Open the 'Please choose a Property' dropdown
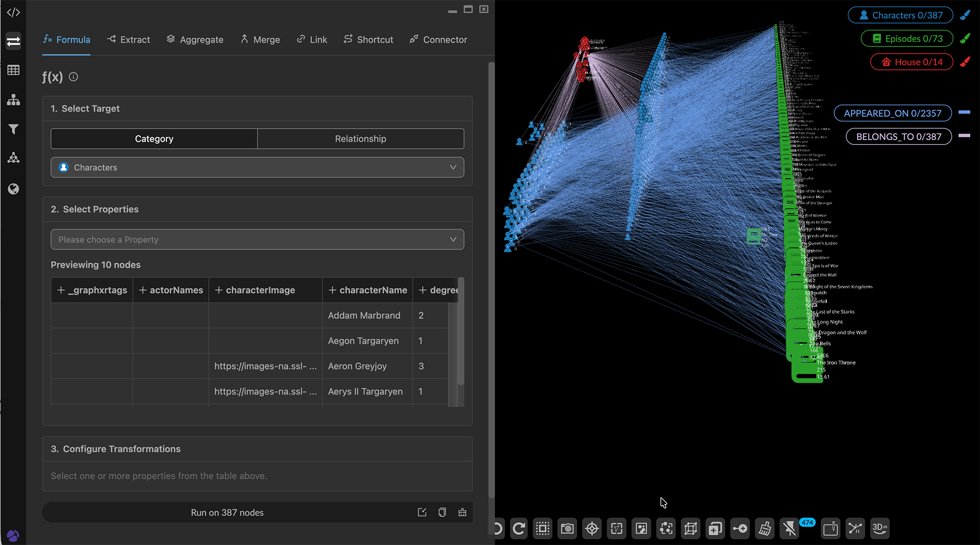The width and height of the screenshot is (980, 545). pos(257,240)
